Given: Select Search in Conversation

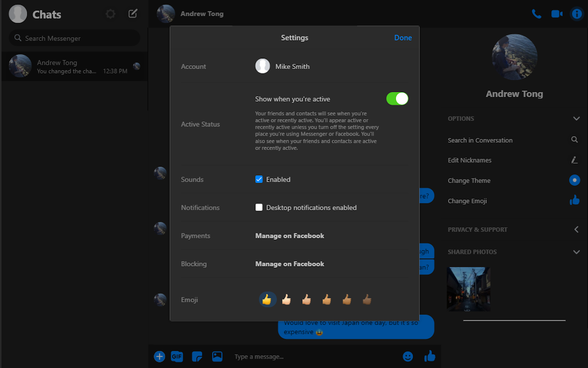Looking at the screenshot, I should 480,140.
